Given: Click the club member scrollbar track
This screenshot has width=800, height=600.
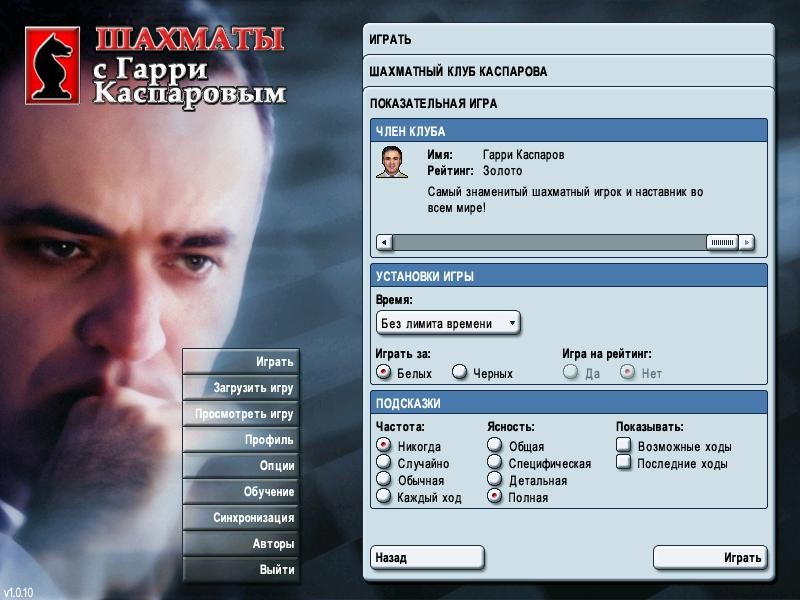Looking at the screenshot, I should (x=549, y=242).
